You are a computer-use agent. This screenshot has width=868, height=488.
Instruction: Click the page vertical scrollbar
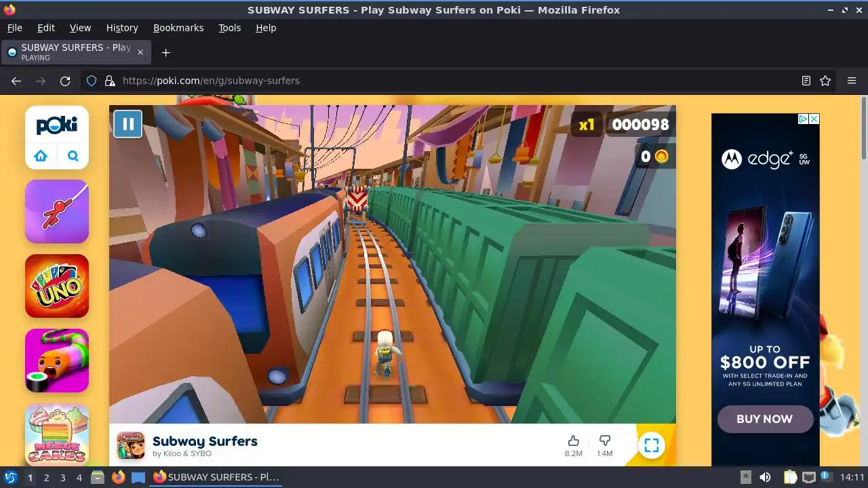pyautogui.click(x=863, y=129)
